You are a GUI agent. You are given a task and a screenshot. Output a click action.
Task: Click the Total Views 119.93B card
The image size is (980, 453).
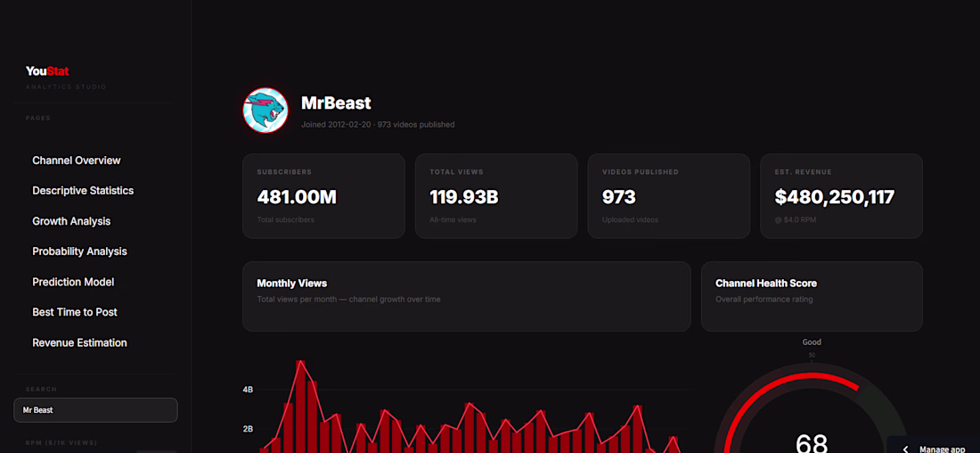click(496, 196)
